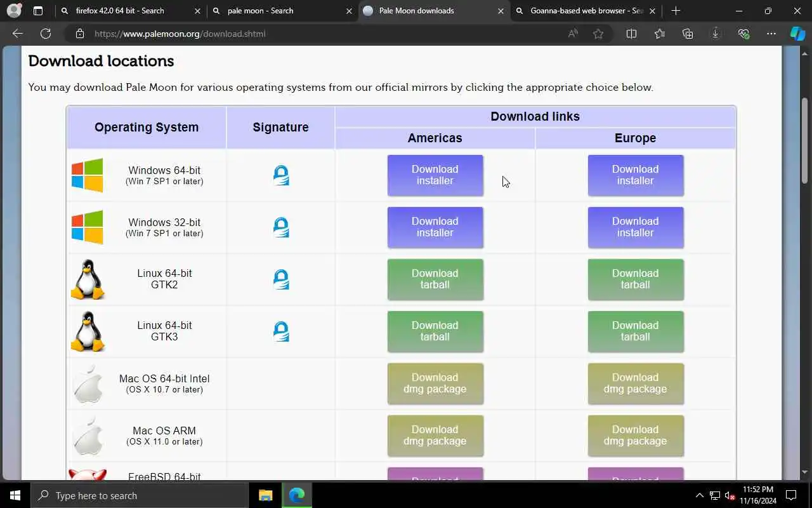The height and width of the screenshot is (508, 812).
Task: Open the browser profile avatar
Action: (14, 11)
